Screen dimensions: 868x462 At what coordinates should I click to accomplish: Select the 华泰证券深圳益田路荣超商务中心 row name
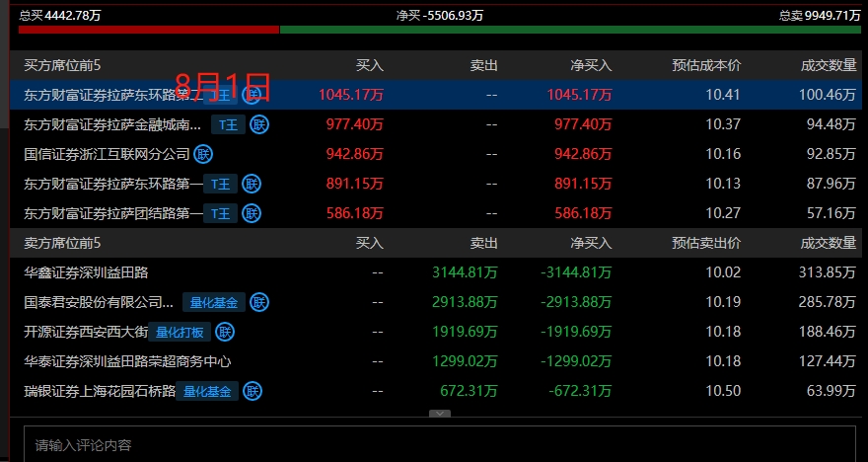click(127, 361)
